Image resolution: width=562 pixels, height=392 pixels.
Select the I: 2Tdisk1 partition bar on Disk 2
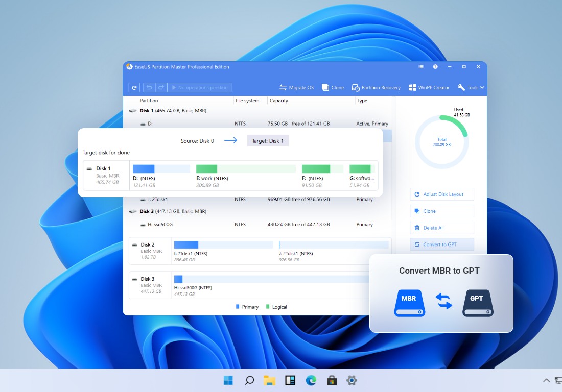223,245
